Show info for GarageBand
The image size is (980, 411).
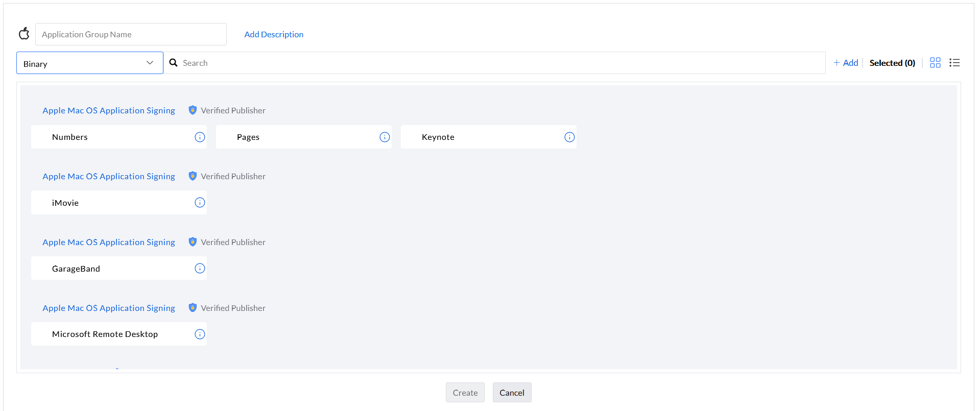[x=200, y=269]
